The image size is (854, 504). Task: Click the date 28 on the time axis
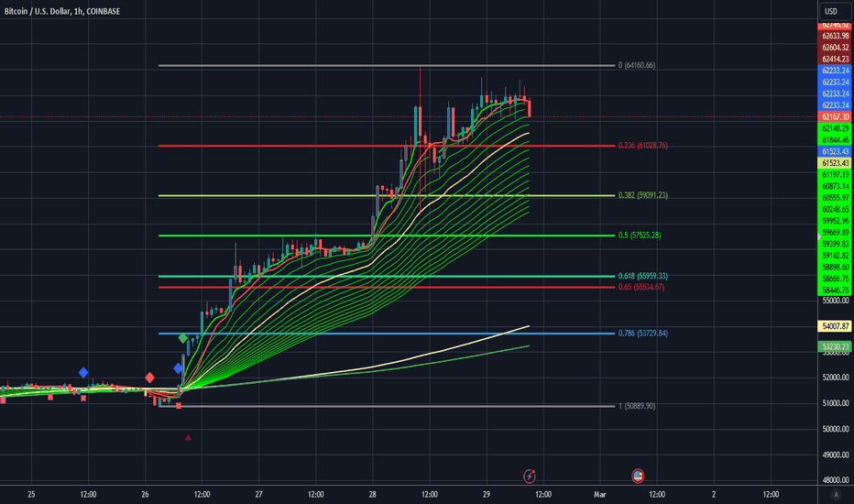(373, 495)
